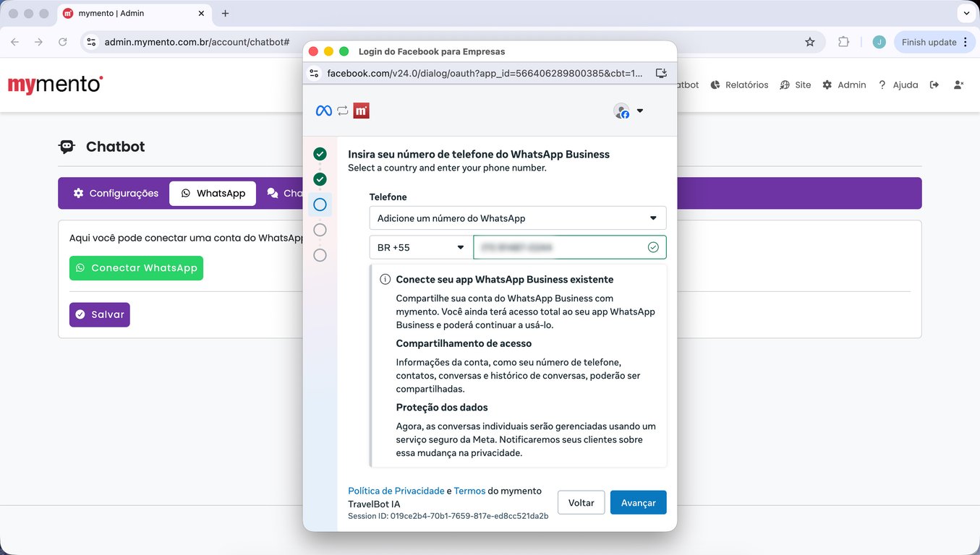Click the install icon in the popup address bar
980x555 pixels.
tap(661, 73)
